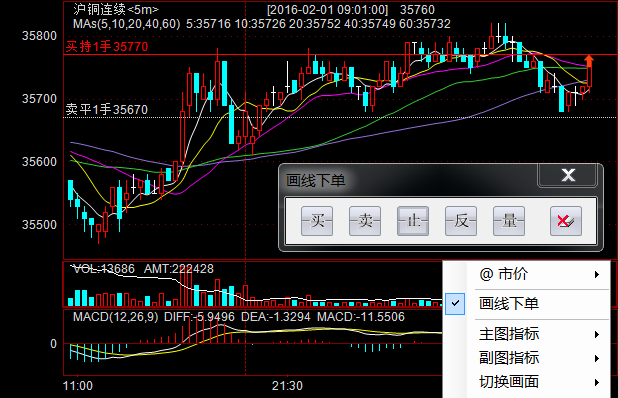Choose the 反 (reverse) order tool
This screenshot has height=398, width=619.
click(461, 221)
